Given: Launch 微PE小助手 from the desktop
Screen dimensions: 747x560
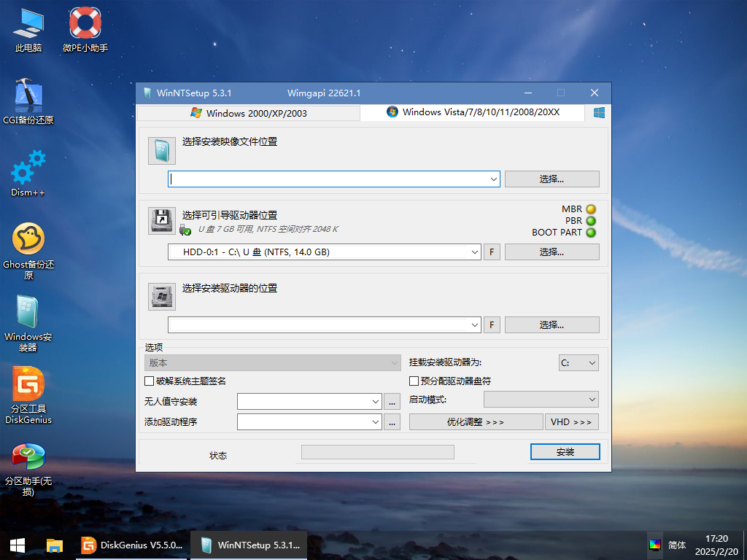Looking at the screenshot, I should 85,29.
